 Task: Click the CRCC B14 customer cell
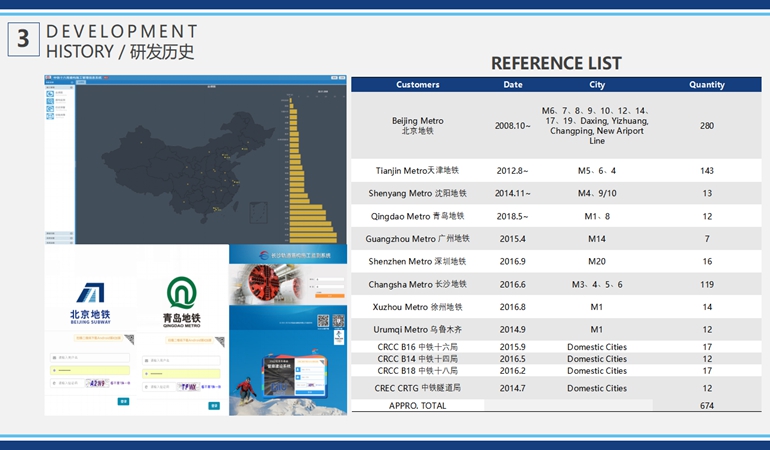point(417,359)
